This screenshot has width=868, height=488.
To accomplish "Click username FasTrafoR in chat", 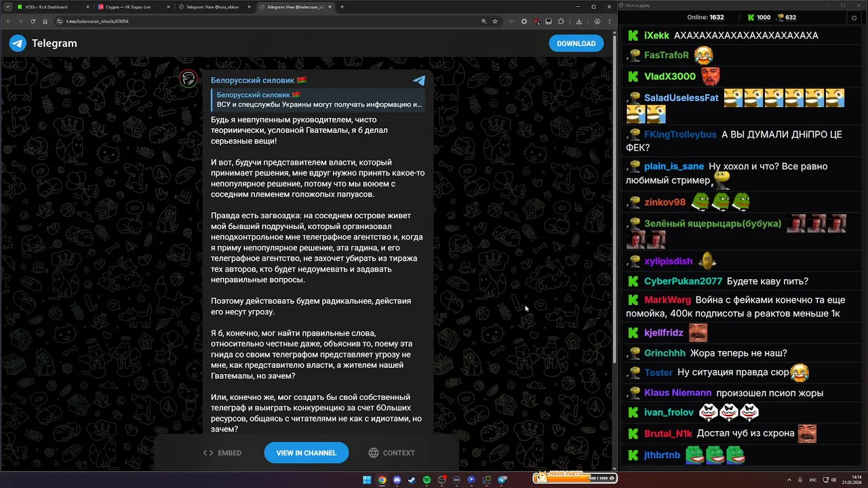I will tap(667, 55).
